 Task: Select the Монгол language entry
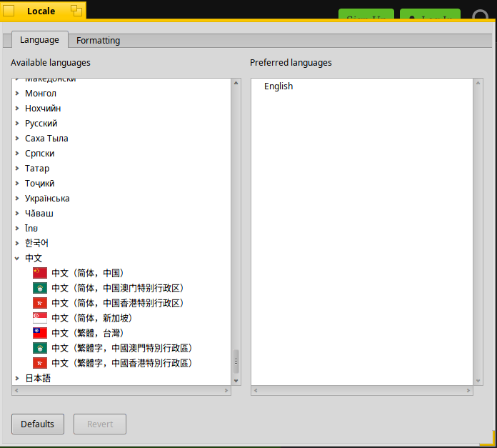click(x=41, y=94)
